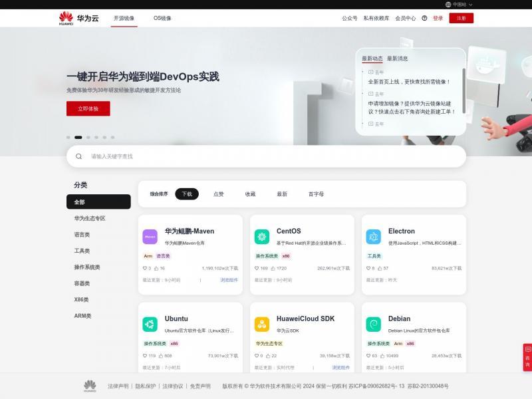Click the footer Huawei logo
The width and height of the screenshot is (532, 399).
90,386
